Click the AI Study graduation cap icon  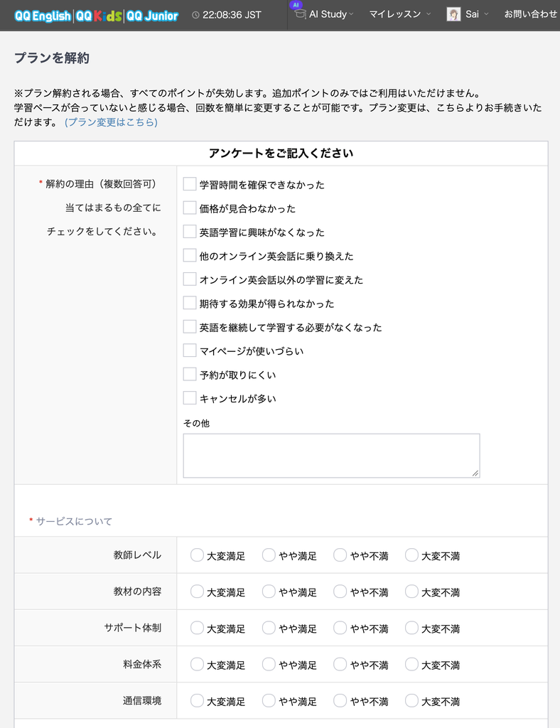[301, 14]
